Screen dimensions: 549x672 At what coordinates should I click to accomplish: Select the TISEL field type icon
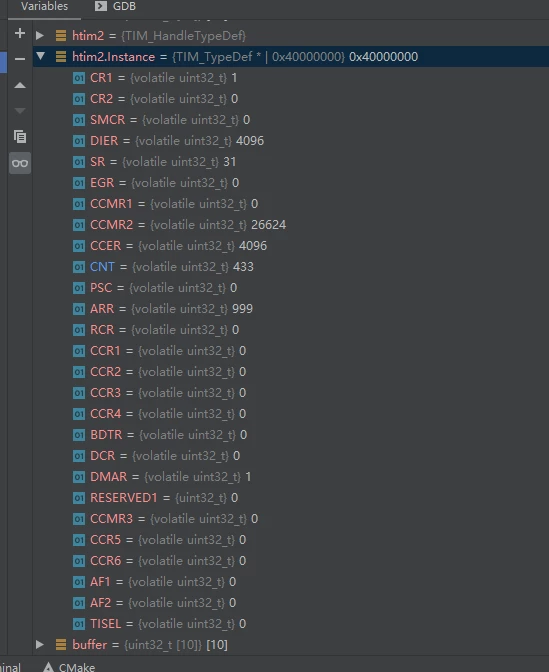pyautogui.click(x=79, y=624)
